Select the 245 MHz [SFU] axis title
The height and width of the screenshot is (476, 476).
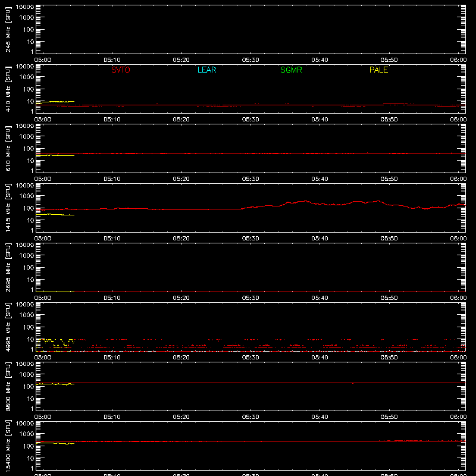tap(8, 30)
